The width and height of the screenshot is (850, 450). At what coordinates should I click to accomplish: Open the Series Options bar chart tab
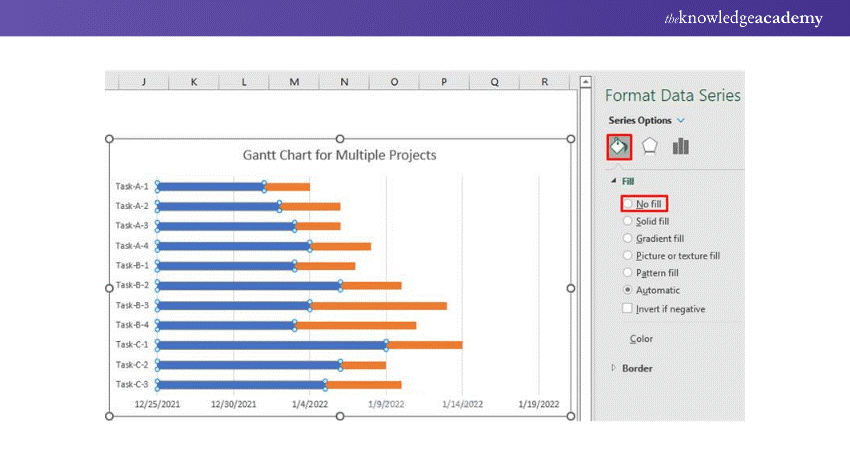[681, 147]
